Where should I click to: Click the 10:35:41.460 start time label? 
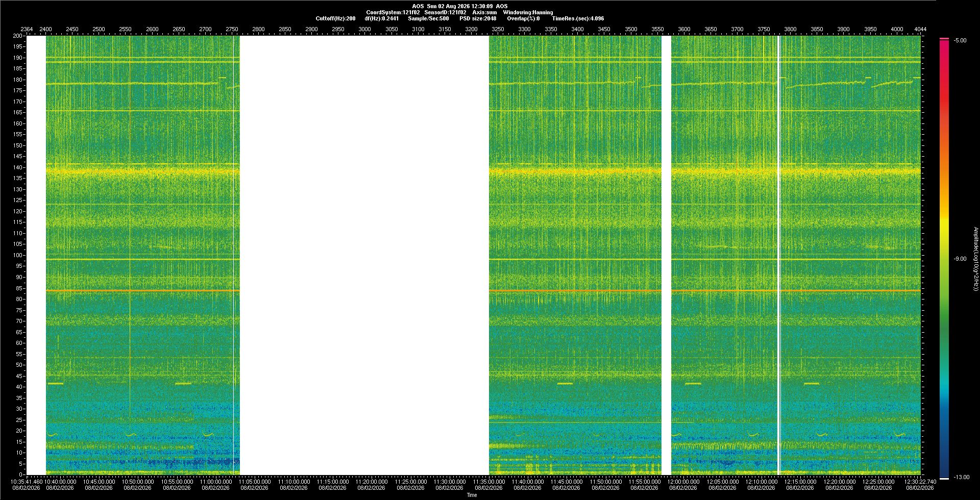click(27, 481)
